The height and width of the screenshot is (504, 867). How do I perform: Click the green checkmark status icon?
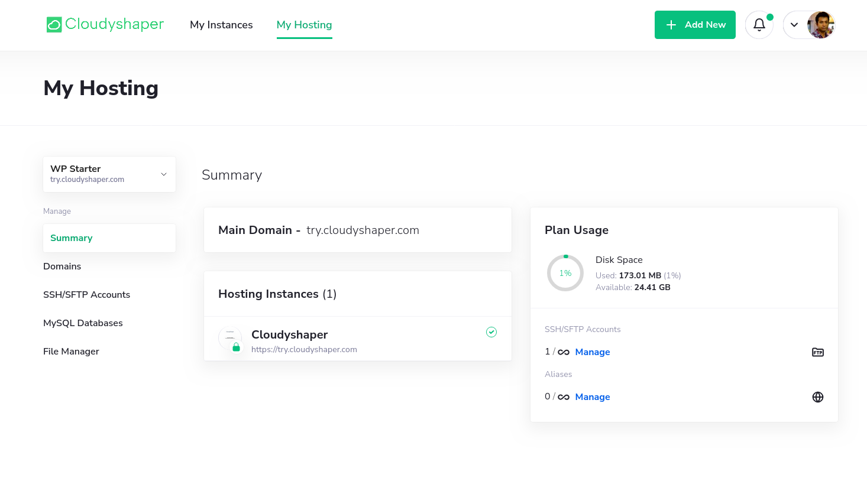[491, 332]
